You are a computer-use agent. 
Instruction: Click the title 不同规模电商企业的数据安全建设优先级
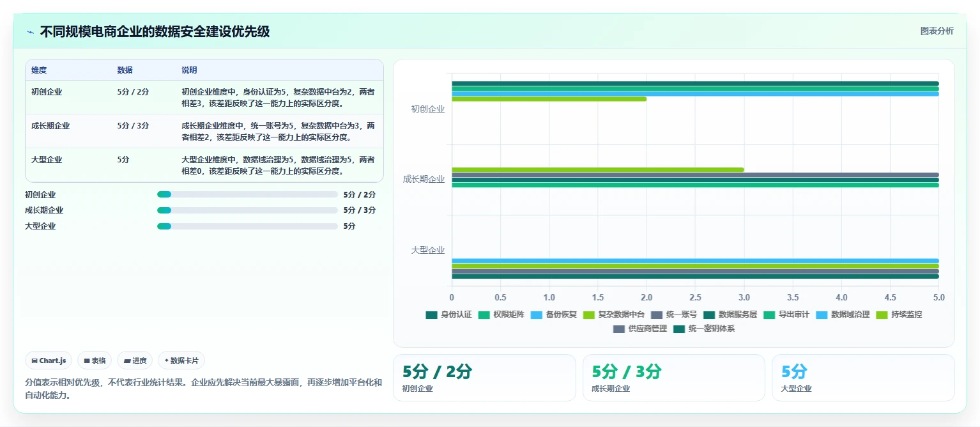[x=155, y=32]
